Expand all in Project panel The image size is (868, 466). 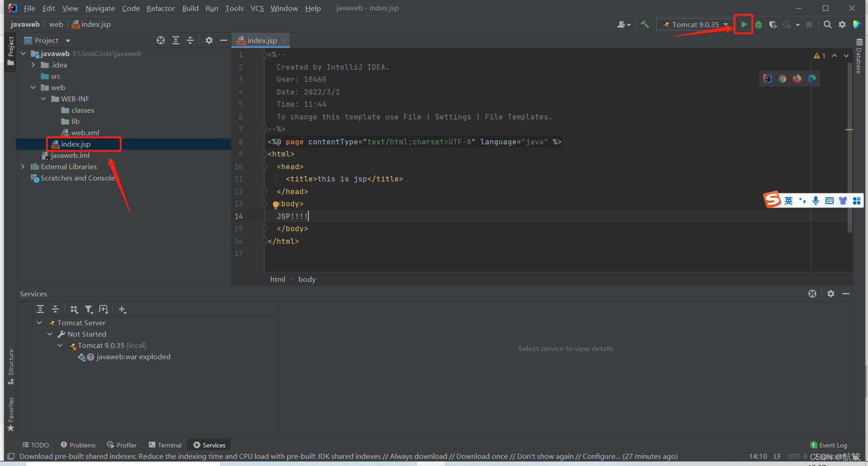coord(176,40)
